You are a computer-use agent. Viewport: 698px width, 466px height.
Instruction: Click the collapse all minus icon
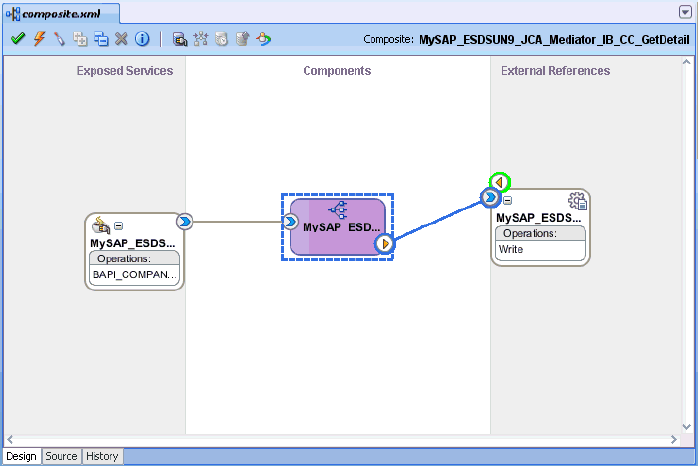click(101, 39)
